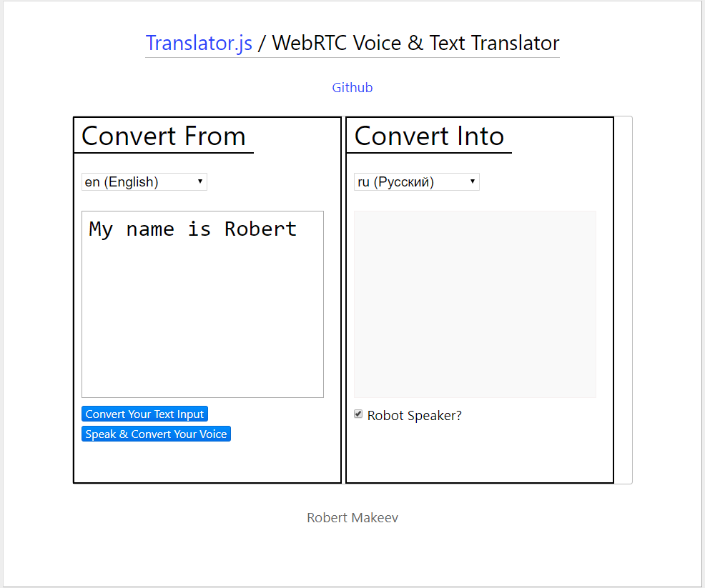Click the narrow empty panel right of Convert Into
Viewport: 705px width, 588px height.
623,300
